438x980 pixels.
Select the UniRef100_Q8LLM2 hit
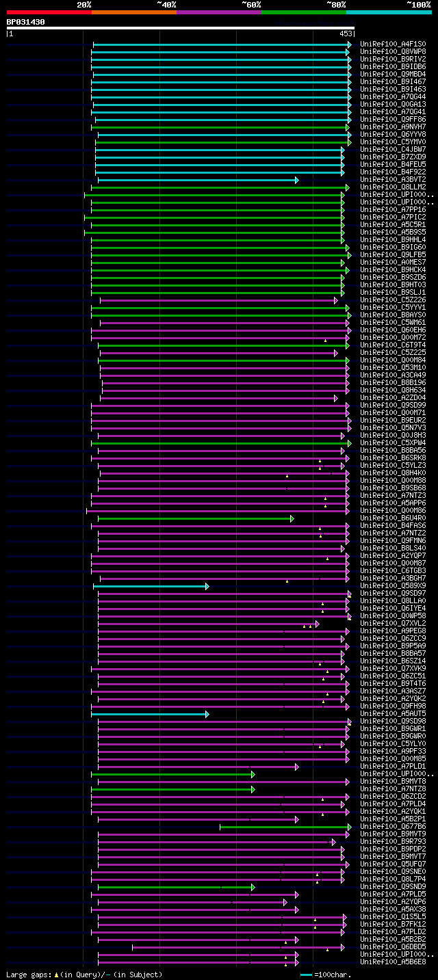393,187
